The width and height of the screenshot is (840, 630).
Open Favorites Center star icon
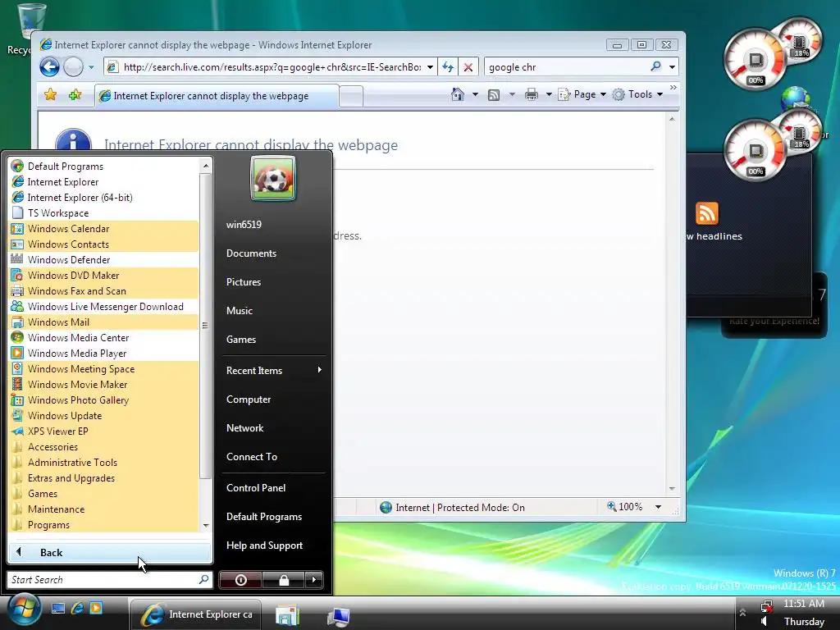(x=51, y=95)
